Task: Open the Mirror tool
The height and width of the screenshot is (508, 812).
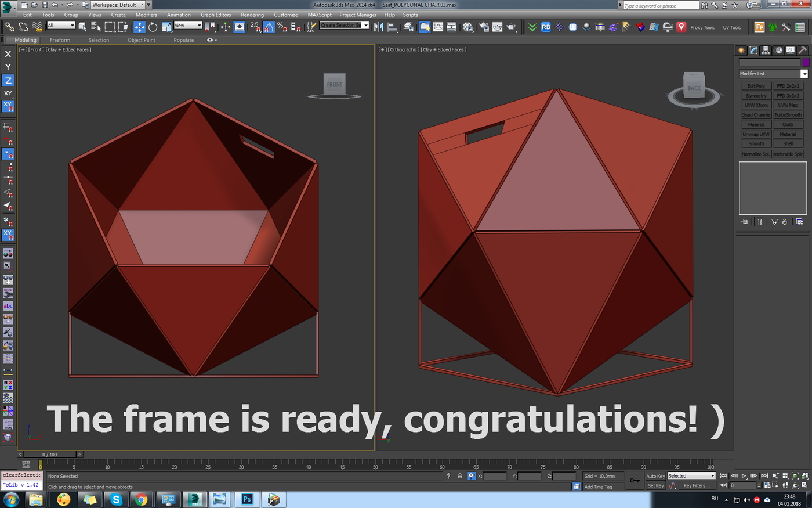Action: click(379, 27)
